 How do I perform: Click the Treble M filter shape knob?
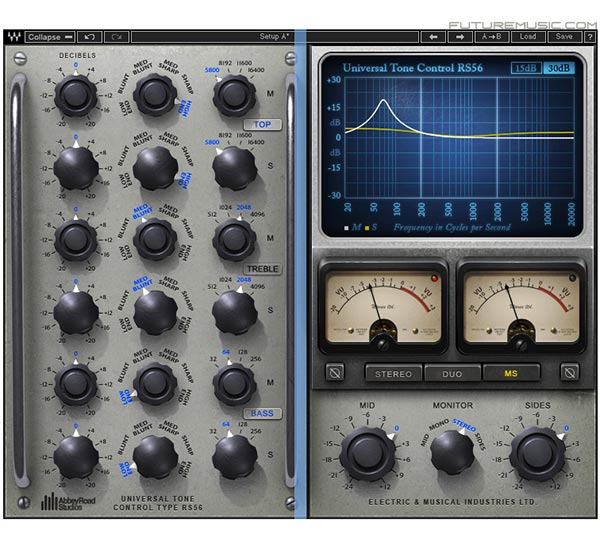pyautogui.click(x=155, y=240)
